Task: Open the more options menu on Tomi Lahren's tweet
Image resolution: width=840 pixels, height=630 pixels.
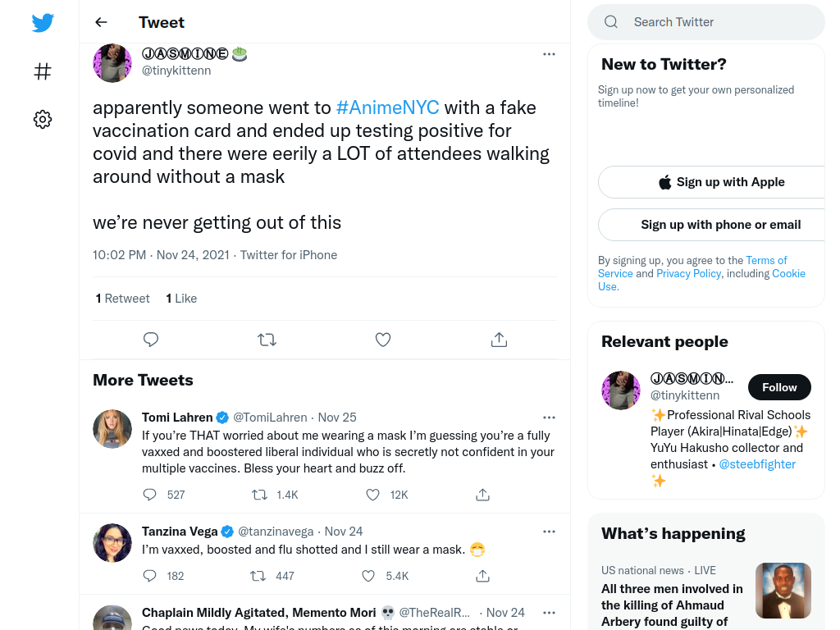Action: pos(549,418)
